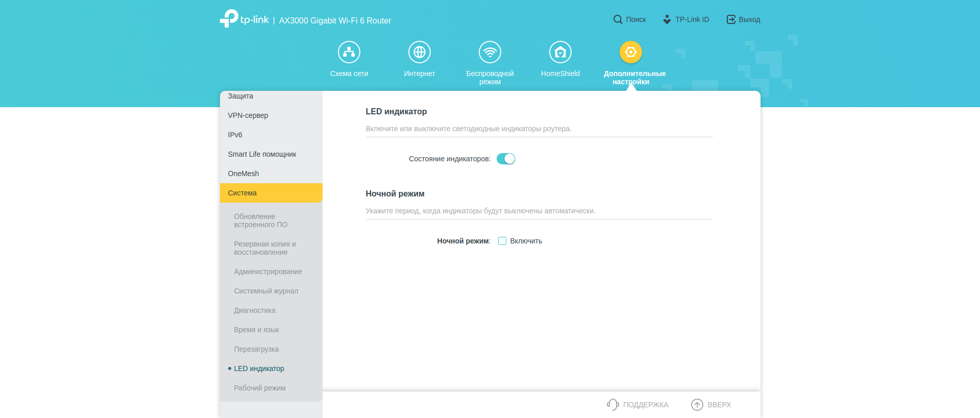Click the search magnifier icon (Поиск)
Screen dimensions: 980x418
618,19
